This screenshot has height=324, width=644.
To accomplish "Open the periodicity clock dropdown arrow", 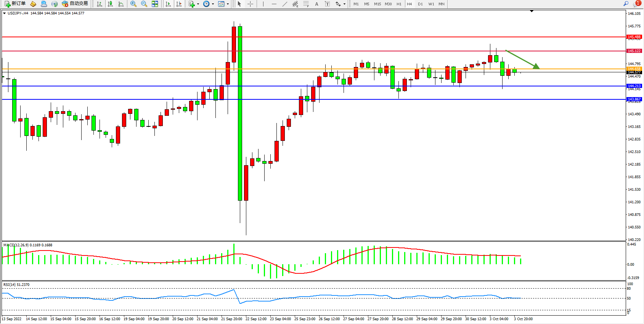I will [x=213, y=4].
